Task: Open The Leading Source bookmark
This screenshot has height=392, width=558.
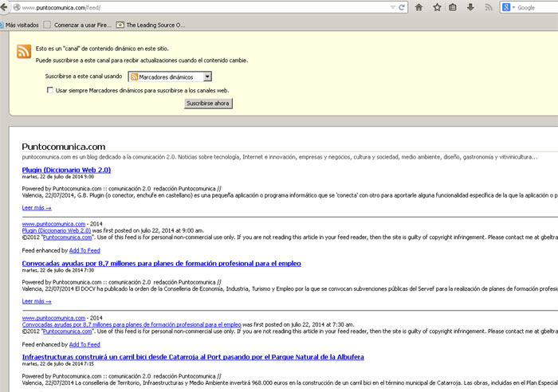Action: pyautogui.click(x=151, y=25)
